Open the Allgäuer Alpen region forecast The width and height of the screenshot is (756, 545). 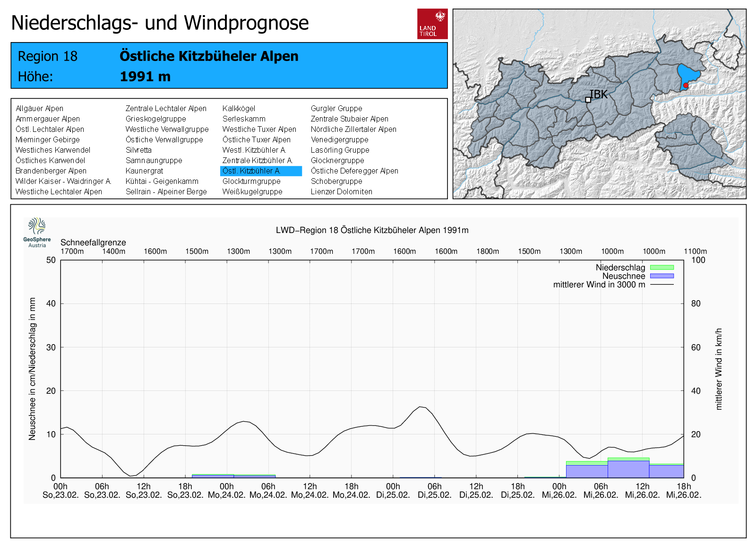(40, 109)
